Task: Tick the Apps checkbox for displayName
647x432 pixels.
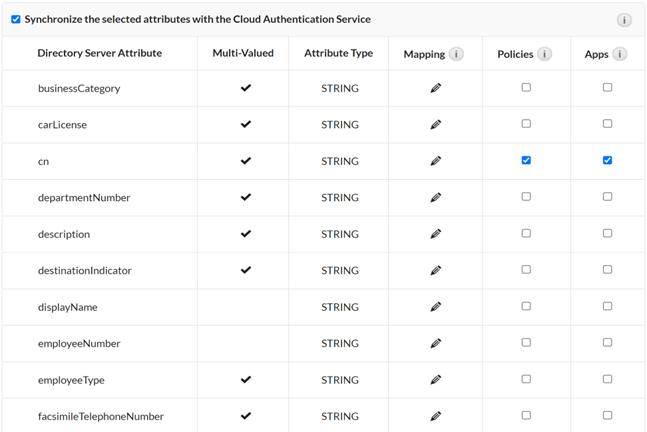Action: (607, 306)
